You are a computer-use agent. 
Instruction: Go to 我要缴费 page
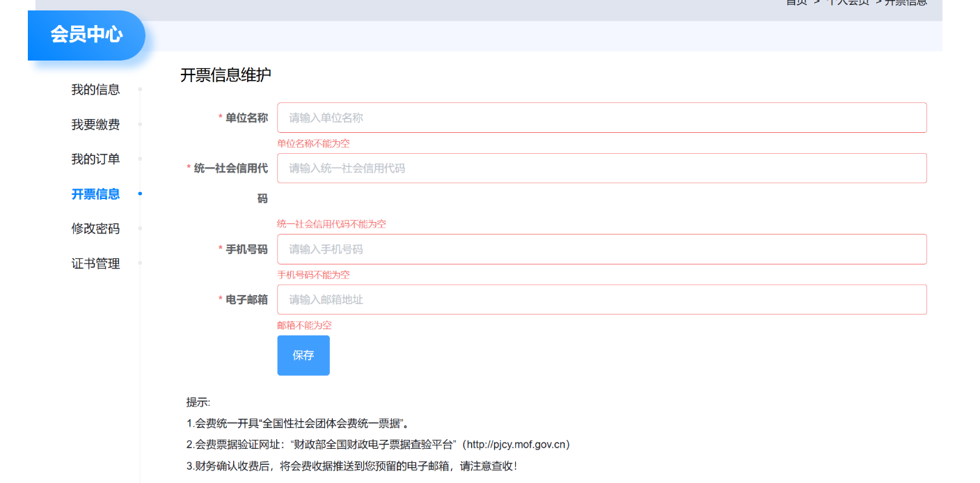[95, 125]
